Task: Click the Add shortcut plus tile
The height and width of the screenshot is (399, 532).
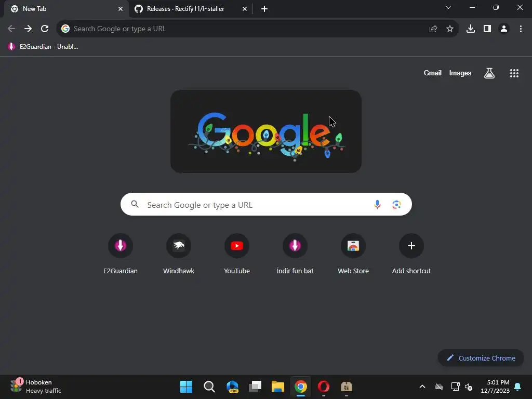Action: click(x=411, y=255)
